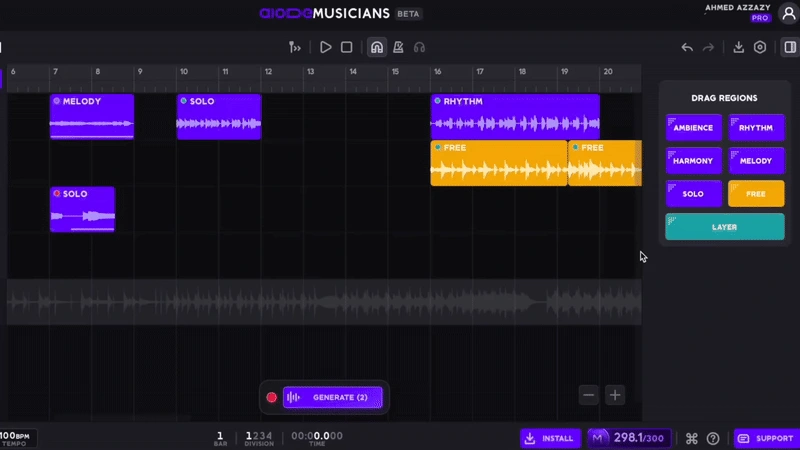Image resolution: width=800 pixels, height=450 pixels.
Task: Click the Stop button in the transport bar
Action: (347, 47)
